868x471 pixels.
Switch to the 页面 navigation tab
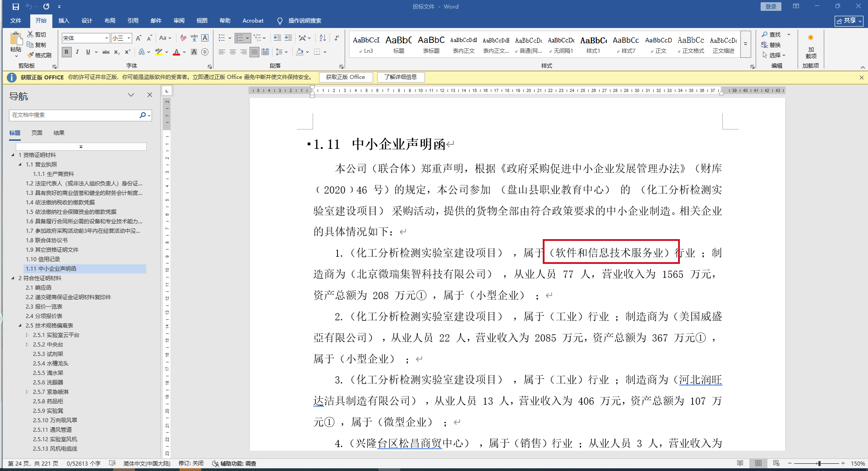[37, 133]
